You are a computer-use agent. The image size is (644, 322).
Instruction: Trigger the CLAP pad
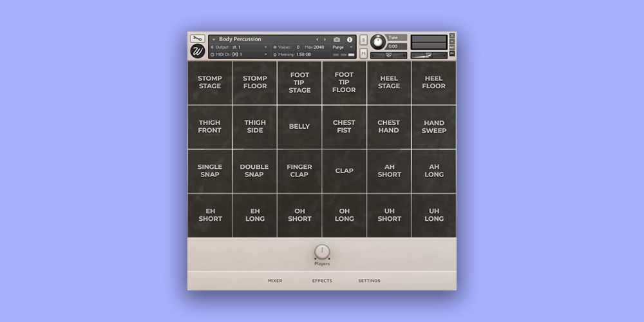345,171
